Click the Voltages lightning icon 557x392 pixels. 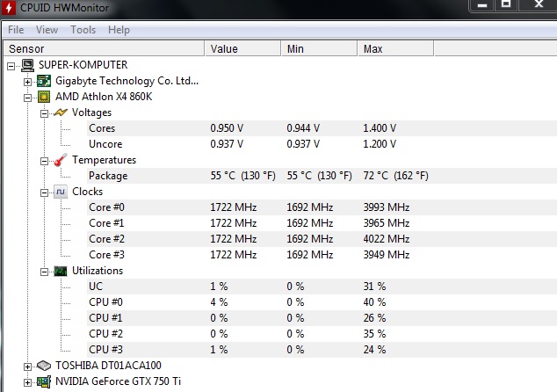pyautogui.click(x=61, y=113)
